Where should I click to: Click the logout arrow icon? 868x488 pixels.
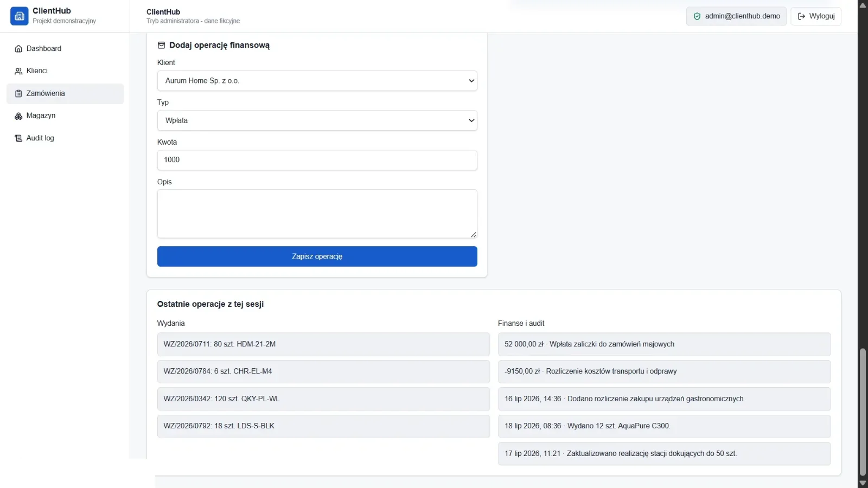click(x=801, y=16)
